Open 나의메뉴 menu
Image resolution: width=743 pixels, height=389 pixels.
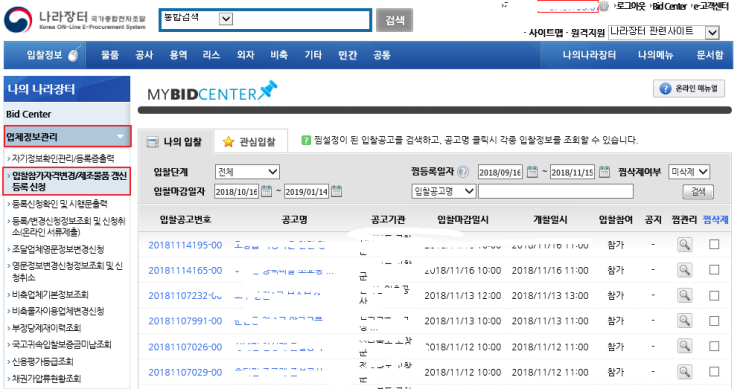(x=655, y=55)
